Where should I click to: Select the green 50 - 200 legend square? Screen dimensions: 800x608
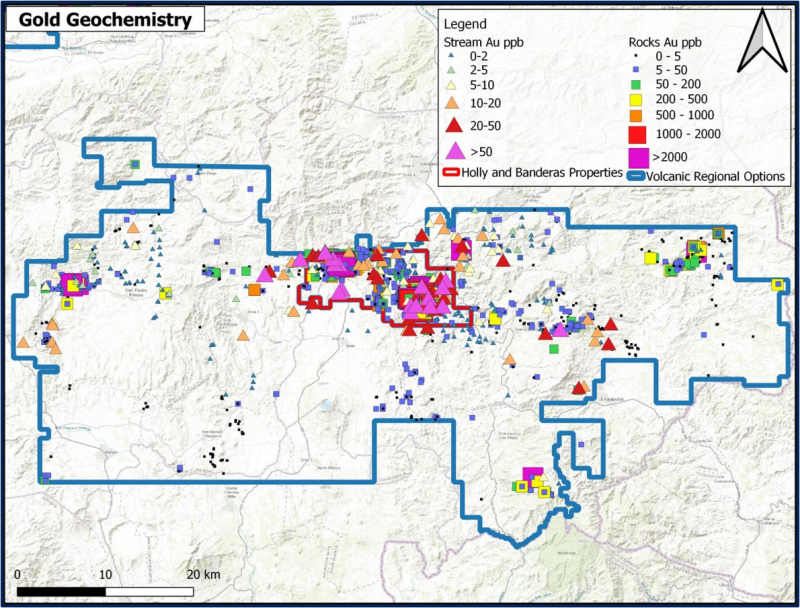pos(636,84)
